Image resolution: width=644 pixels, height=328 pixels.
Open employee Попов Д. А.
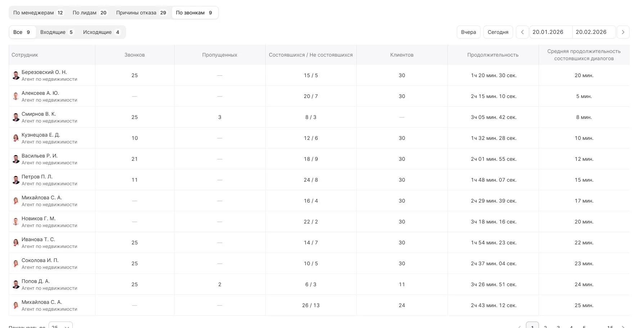point(36,281)
